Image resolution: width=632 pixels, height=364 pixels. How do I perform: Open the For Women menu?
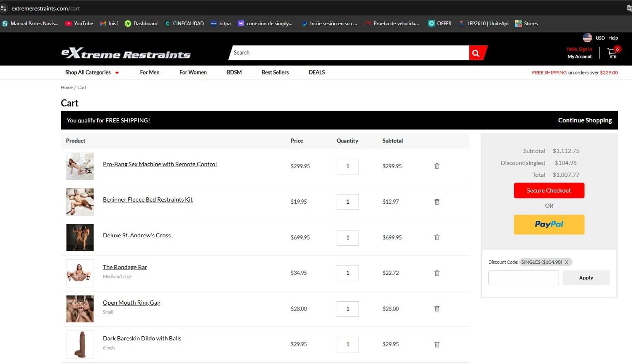tap(193, 72)
